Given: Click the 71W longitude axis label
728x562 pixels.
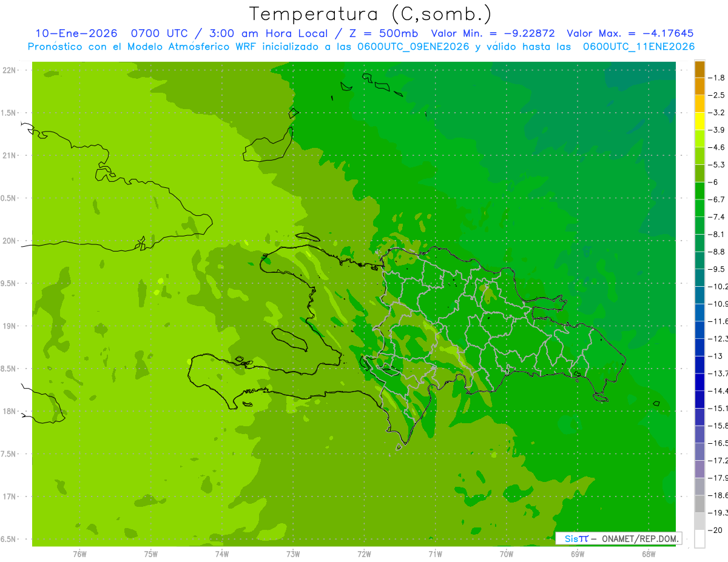Looking at the screenshot, I should click(x=435, y=553).
